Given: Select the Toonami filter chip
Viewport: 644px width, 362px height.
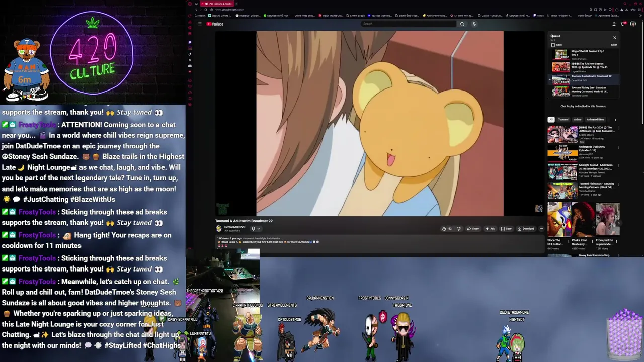Looking at the screenshot, I should 563,120.
